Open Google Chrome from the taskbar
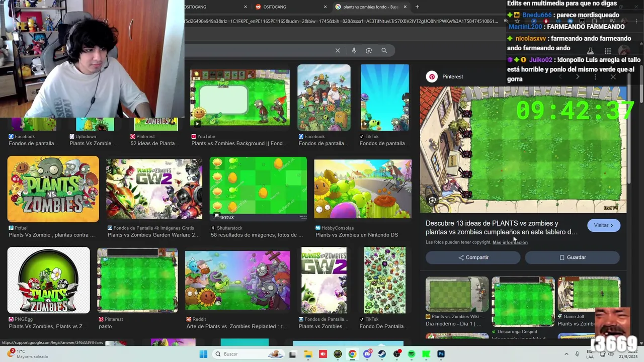 coord(352,354)
